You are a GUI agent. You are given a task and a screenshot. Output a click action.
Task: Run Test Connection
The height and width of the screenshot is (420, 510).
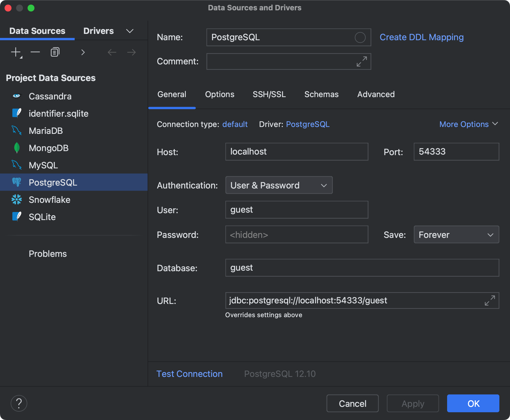click(189, 374)
